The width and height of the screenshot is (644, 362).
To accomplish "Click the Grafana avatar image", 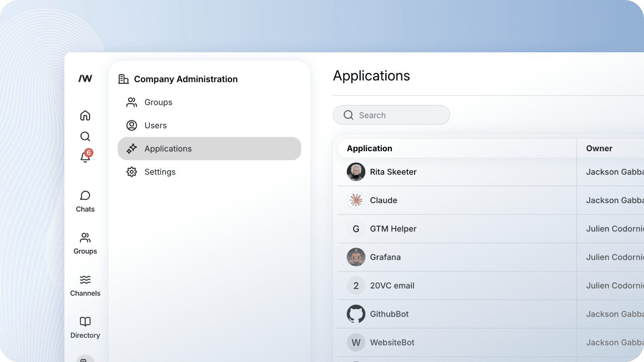I will click(x=356, y=257).
